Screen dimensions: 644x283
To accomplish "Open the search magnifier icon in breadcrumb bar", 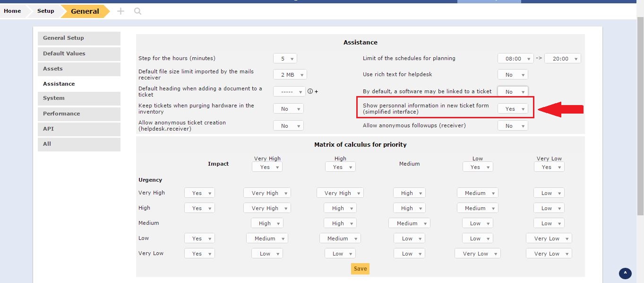I will [x=137, y=11].
